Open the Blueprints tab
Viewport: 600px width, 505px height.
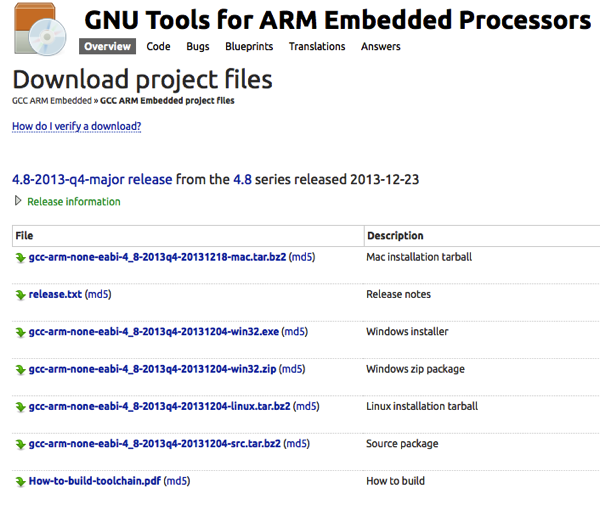pyautogui.click(x=249, y=47)
